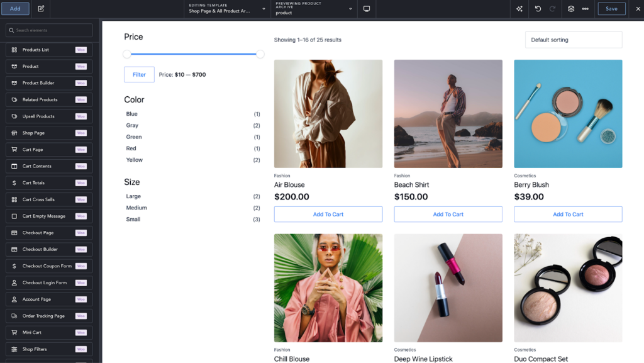Expand the Editing Template dropdown

(x=264, y=10)
